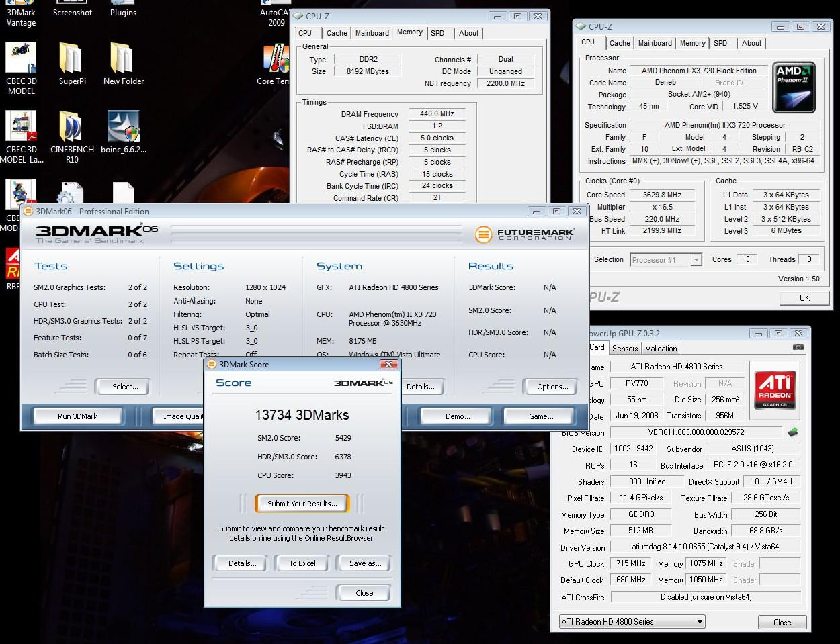Screen dimensions: 840x644
Task: Switch to Cache tab in CPU-Z CPU window
Action: pyautogui.click(x=620, y=43)
